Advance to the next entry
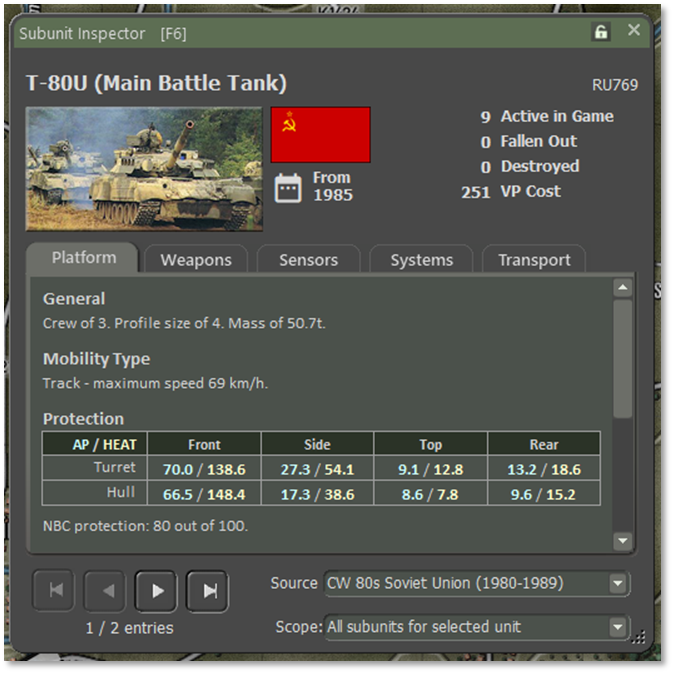 pos(157,591)
